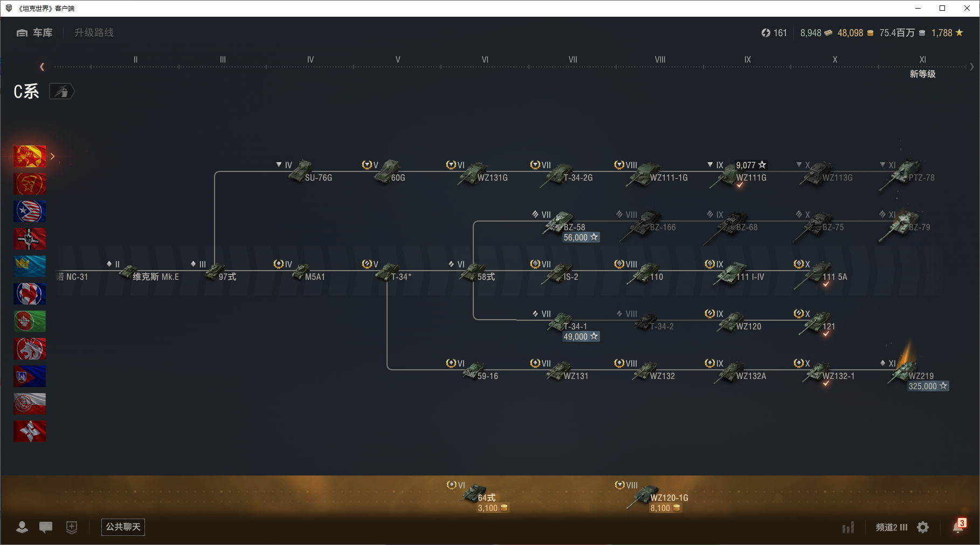Screen dimensions: 980x545
Task: Select the light blue crown nation flag
Action: [x=30, y=266]
